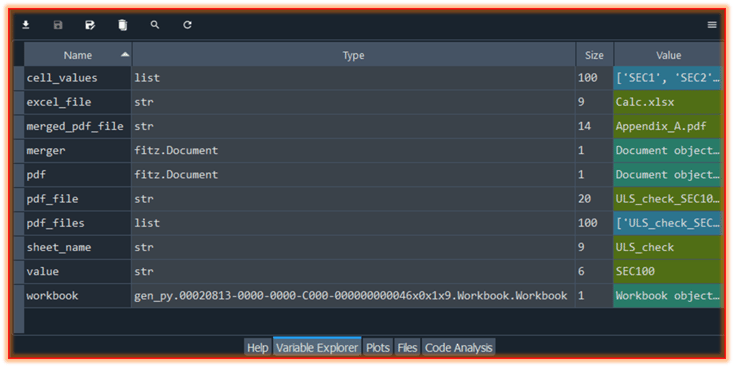Click the Appendix_A.pdf value cell
This screenshot has width=734, height=367.
pyautogui.click(x=668, y=126)
